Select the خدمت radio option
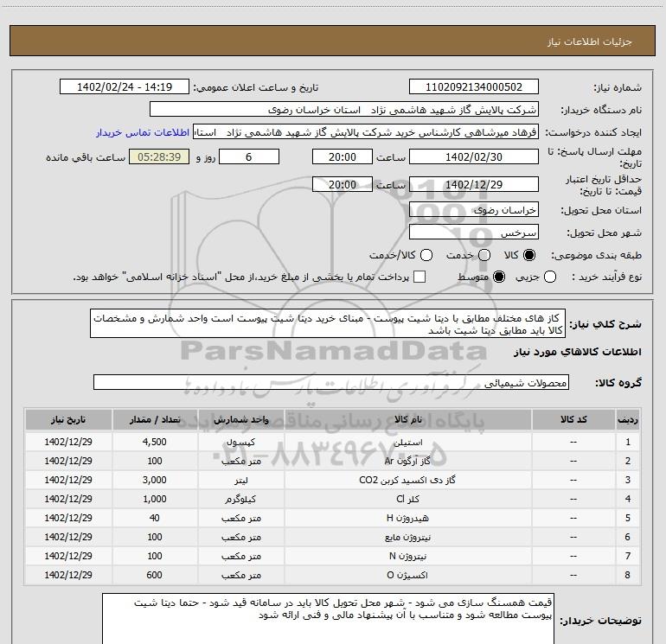The width and height of the screenshot is (666, 644). click(x=484, y=256)
